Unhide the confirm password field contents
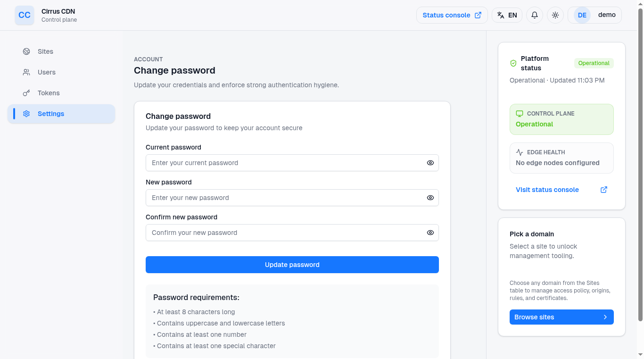 click(430, 233)
